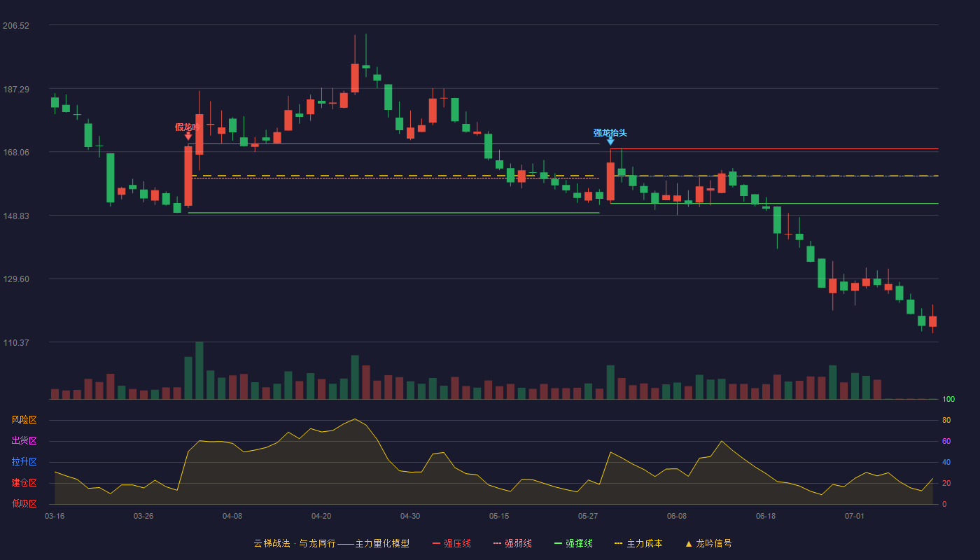Click the 低吸区 zone label
980x560 pixels.
(x=24, y=504)
